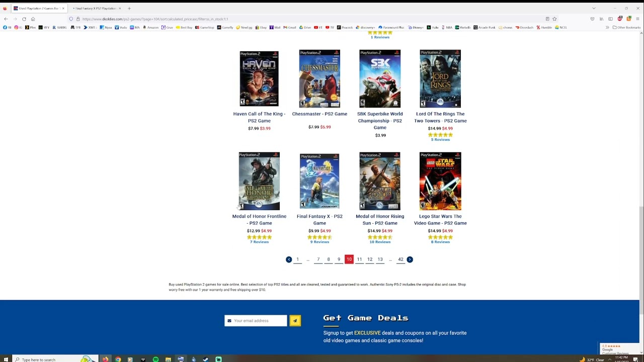This screenshot has height=362, width=644.
Task: Go to page 9 of results
Action: coord(339,259)
